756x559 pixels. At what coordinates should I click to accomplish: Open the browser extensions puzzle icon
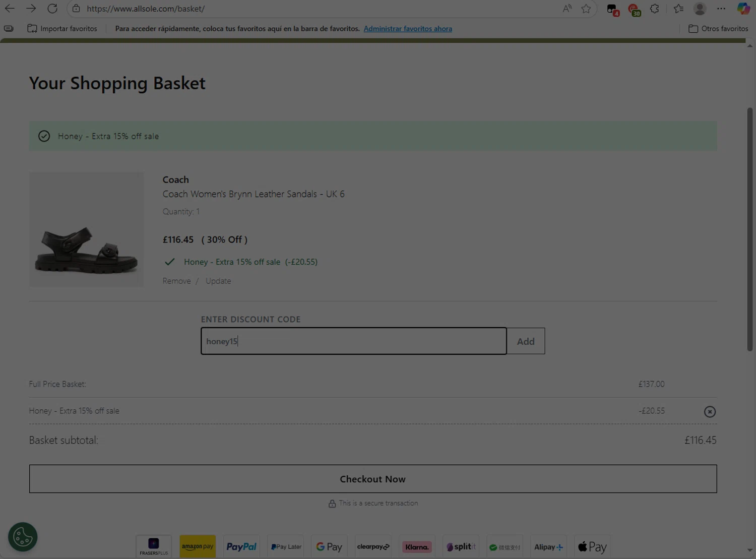[654, 9]
